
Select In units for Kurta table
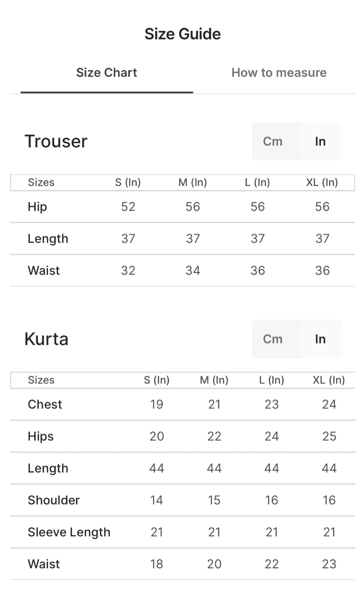coord(320,339)
